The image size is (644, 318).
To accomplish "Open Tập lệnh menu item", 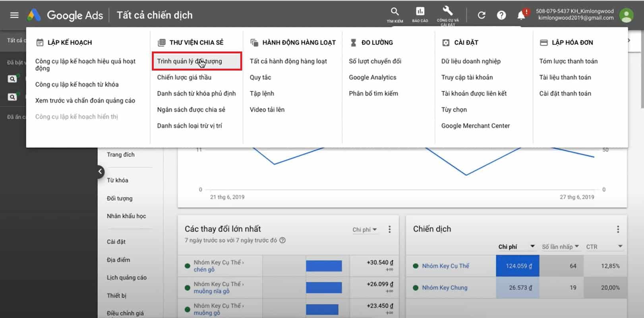I will [x=262, y=93].
